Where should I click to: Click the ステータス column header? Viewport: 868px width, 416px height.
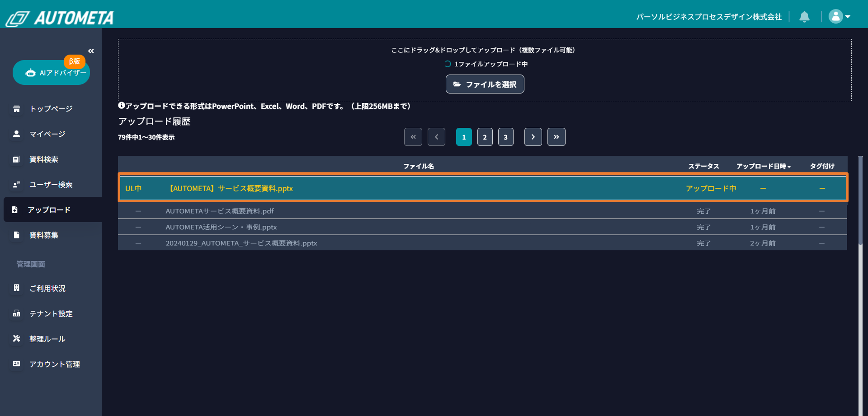704,166
